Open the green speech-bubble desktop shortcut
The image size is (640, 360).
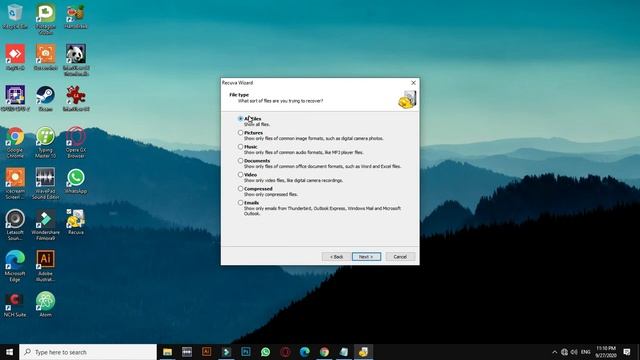(45, 19)
